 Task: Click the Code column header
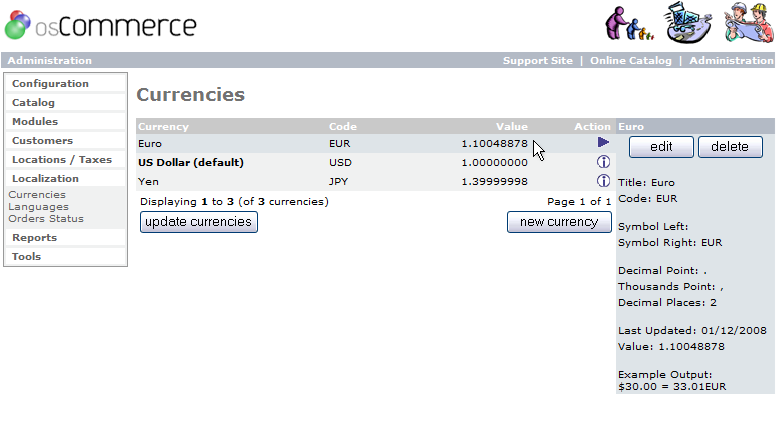[342, 126]
